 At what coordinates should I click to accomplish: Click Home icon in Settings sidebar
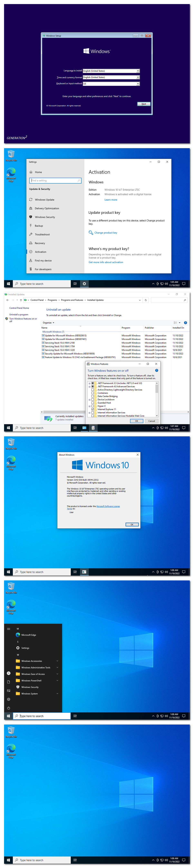(x=31, y=172)
